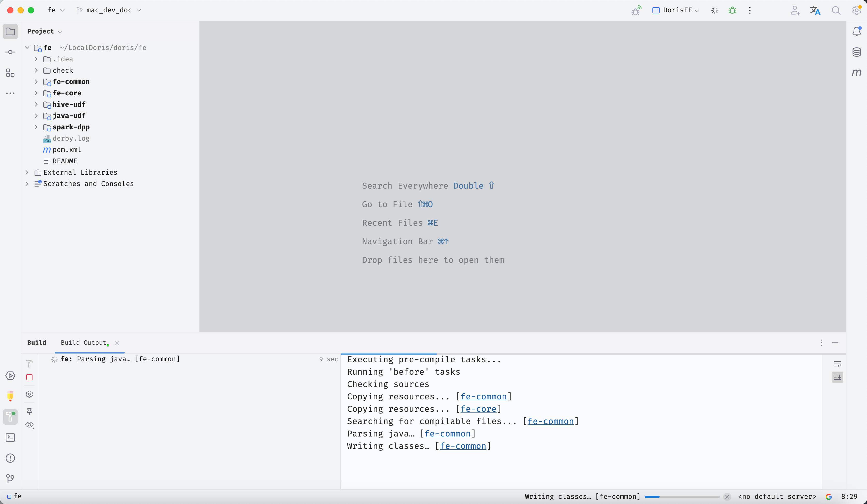Screen dimensions: 867x504
Task: Select the Build tab label
Action: tap(36, 342)
